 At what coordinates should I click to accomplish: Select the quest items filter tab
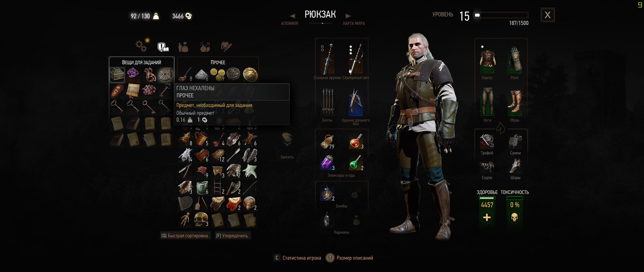(x=163, y=47)
